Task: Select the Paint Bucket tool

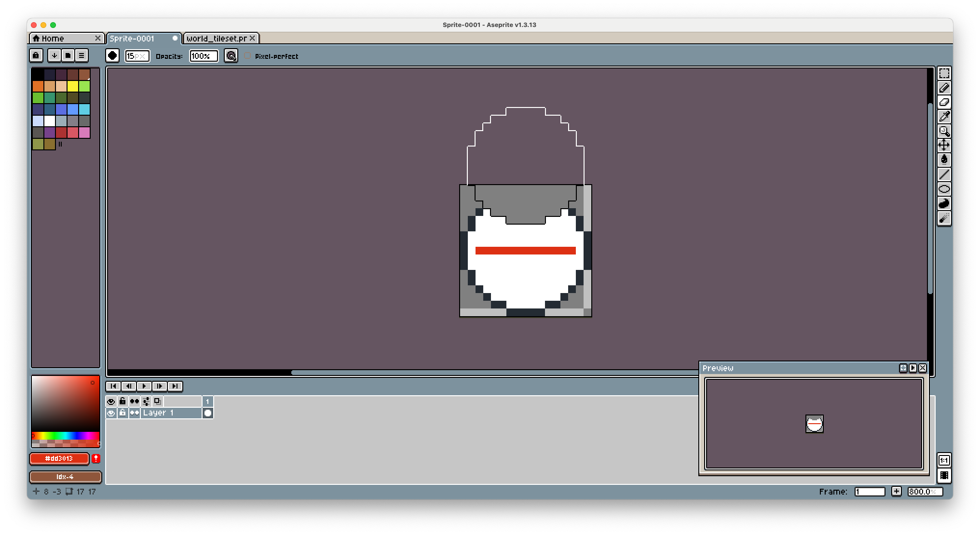Action: pos(944,160)
